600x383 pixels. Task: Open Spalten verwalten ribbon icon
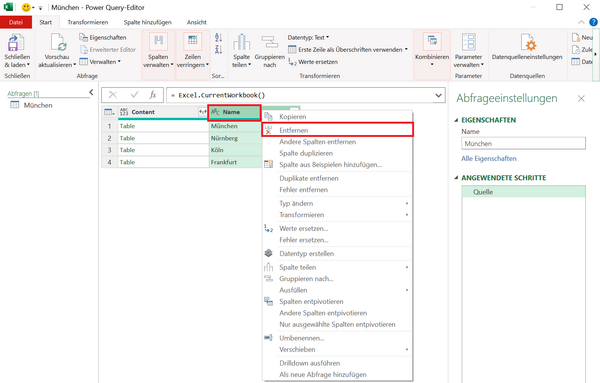pyautogui.click(x=158, y=42)
